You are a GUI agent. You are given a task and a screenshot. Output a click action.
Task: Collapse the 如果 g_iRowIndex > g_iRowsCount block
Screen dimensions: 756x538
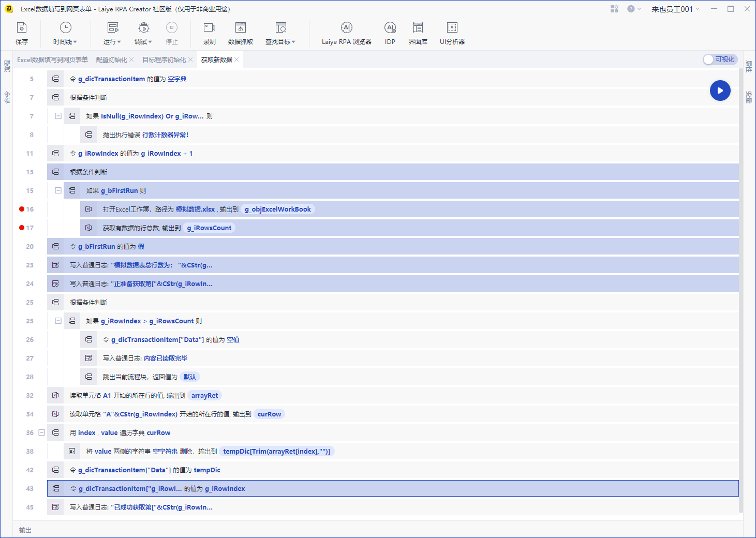[58, 321]
